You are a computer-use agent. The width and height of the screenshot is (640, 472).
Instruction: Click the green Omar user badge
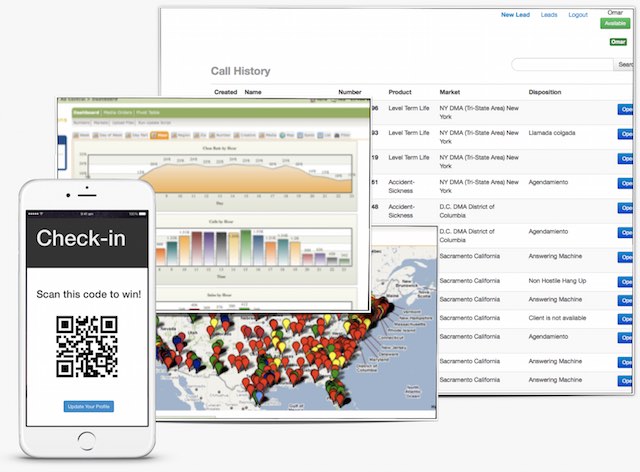click(617, 42)
